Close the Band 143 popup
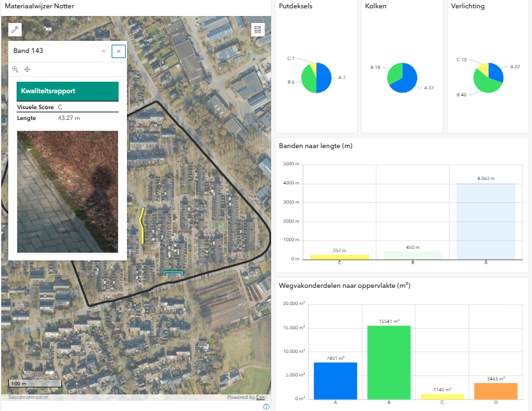Viewport: 532px width, 411px height. click(119, 51)
